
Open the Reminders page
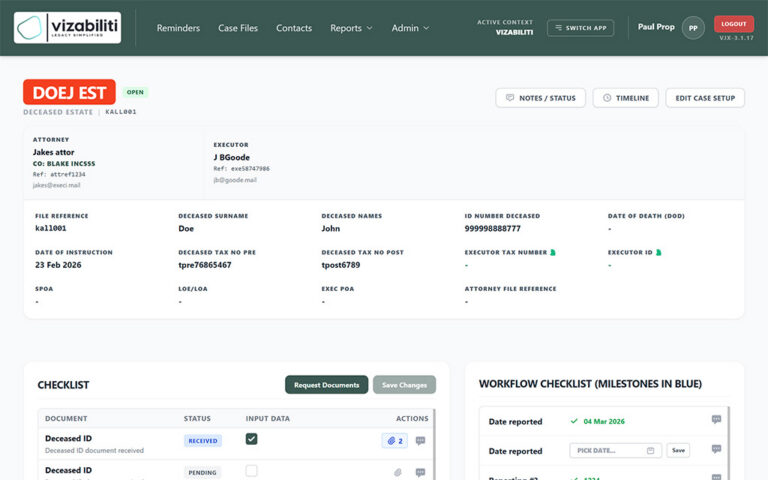(x=178, y=28)
